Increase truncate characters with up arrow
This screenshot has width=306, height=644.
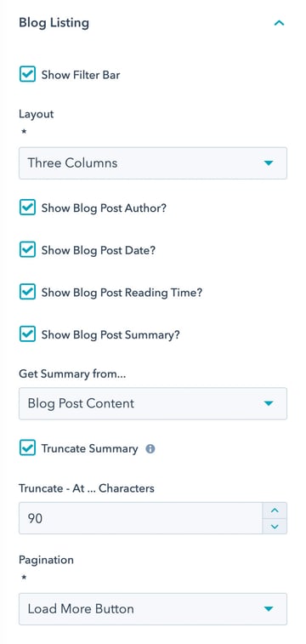[275, 510]
